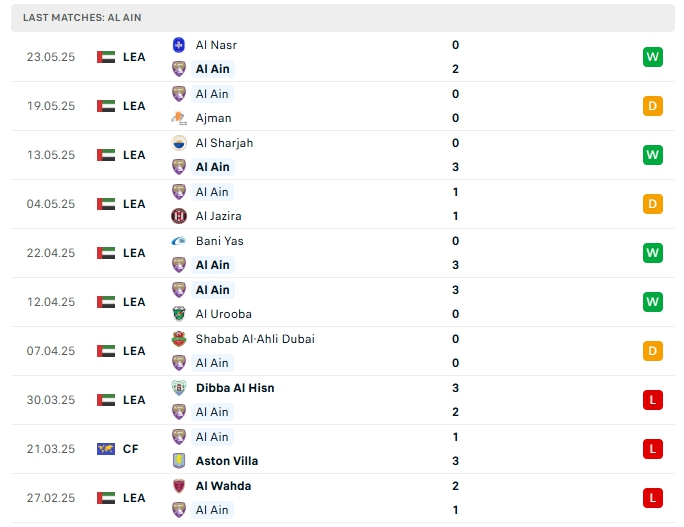Click the Al Urooba club crest
The image size is (684, 527).
[179, 314]
